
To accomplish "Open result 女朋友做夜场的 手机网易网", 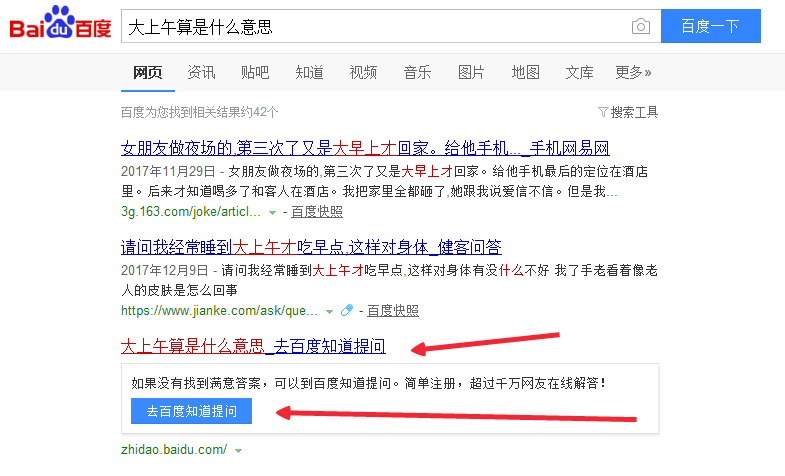I will 365,148.
